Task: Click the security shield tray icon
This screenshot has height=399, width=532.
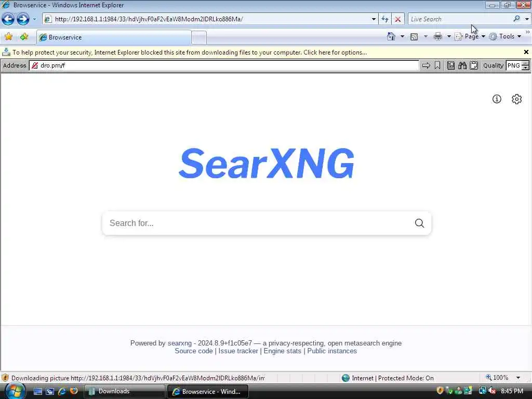Action: point(440,391)
